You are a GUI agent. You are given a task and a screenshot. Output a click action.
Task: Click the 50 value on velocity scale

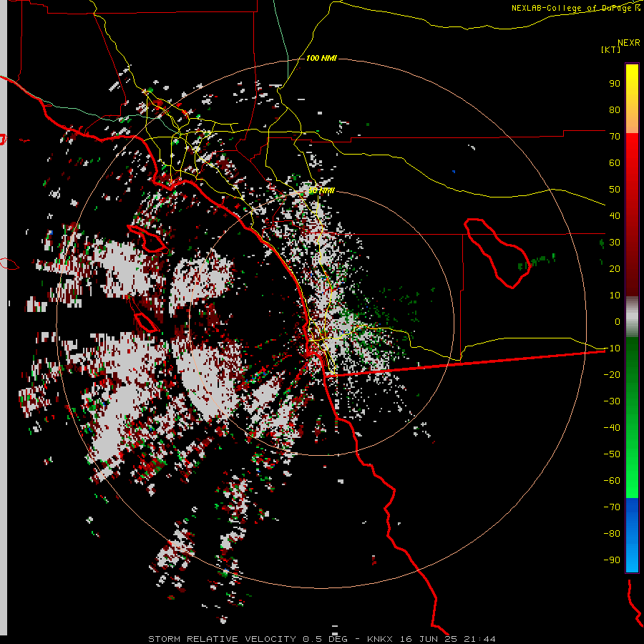point(615,190)
